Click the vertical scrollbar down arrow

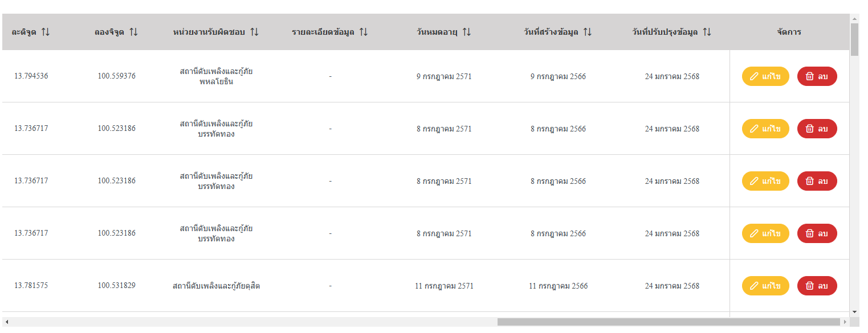coord(854,312)
